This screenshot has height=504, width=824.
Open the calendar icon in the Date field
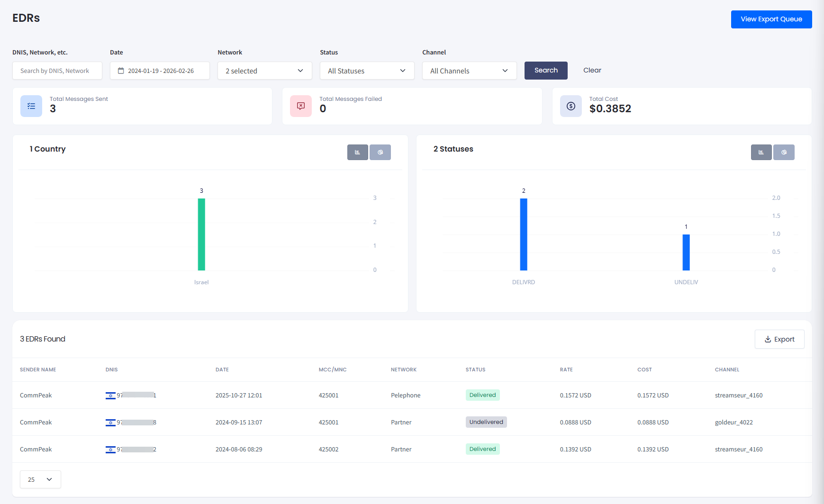click(x=121, y=70)
